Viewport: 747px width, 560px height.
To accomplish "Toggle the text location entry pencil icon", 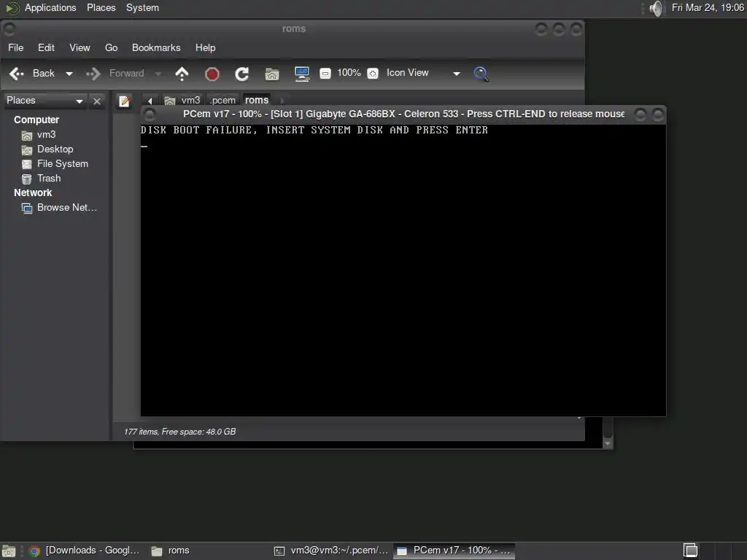I will tap(124, 101).
